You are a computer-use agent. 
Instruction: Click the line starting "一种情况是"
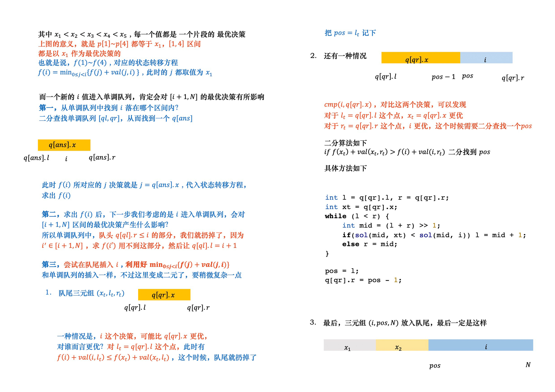[x=132, y=336]
